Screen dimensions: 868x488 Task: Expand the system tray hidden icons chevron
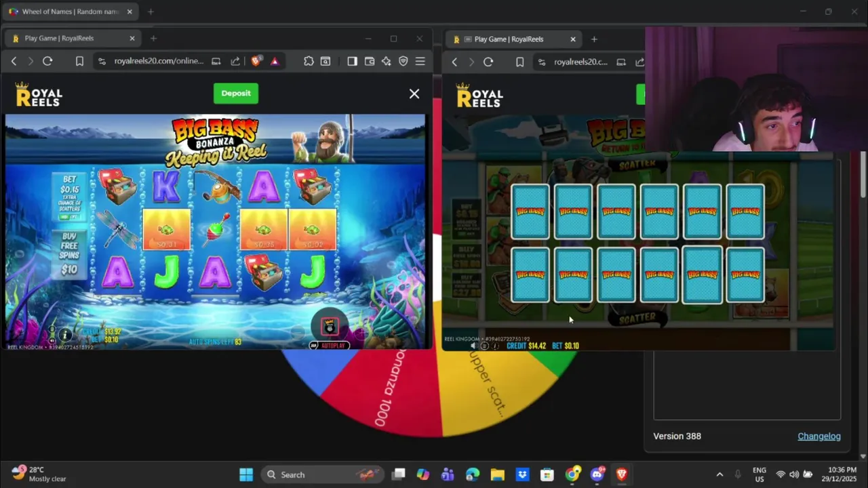click(719, 474)
